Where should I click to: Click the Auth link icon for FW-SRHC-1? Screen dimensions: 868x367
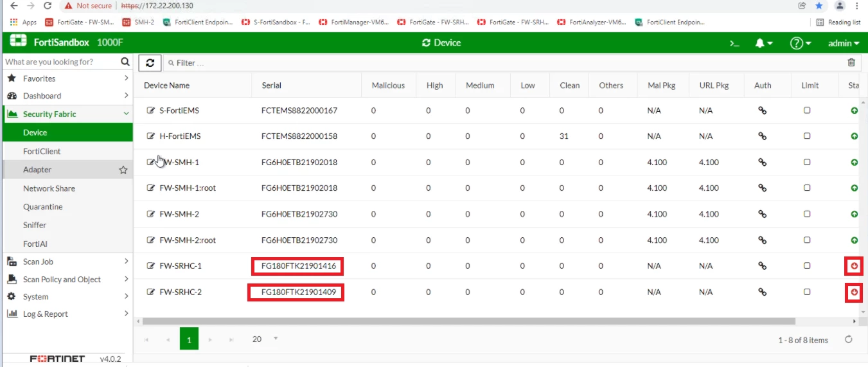[x=763, y=266]
